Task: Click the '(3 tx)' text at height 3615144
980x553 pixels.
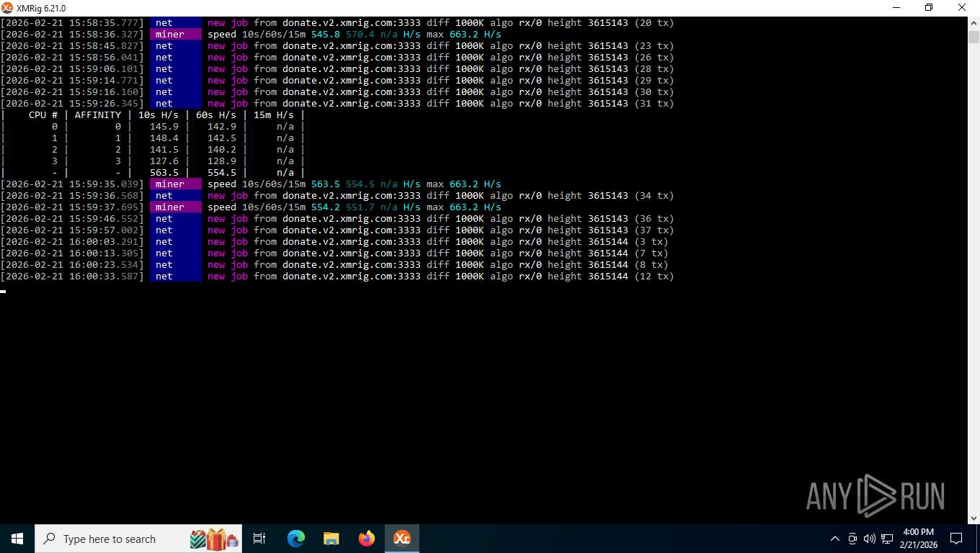Action: point(651,242)
